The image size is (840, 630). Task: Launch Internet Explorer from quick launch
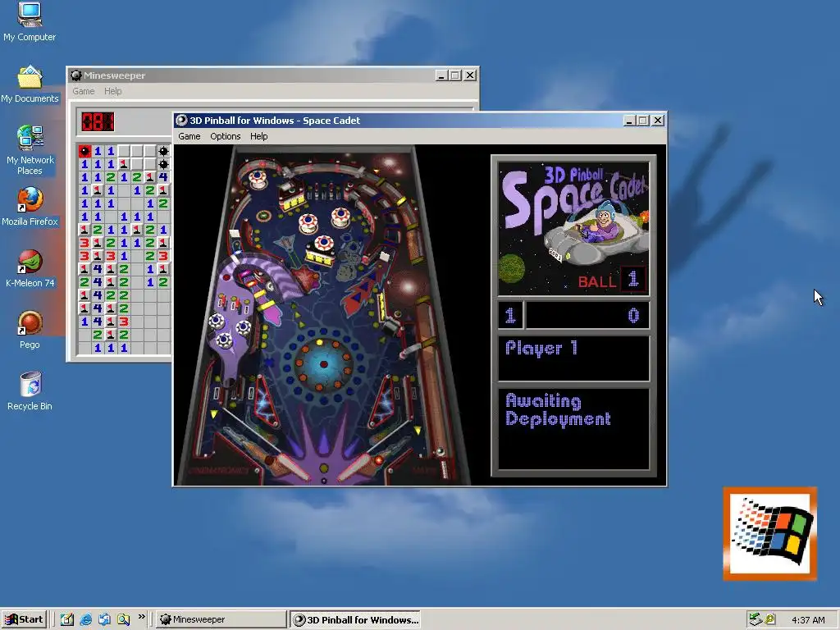point(85,619)
